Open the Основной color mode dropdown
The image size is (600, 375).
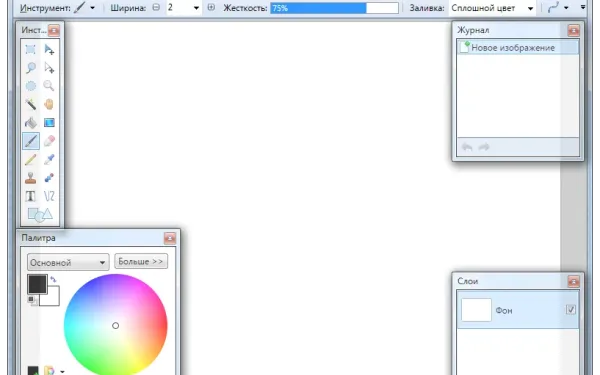pos(68,262)
